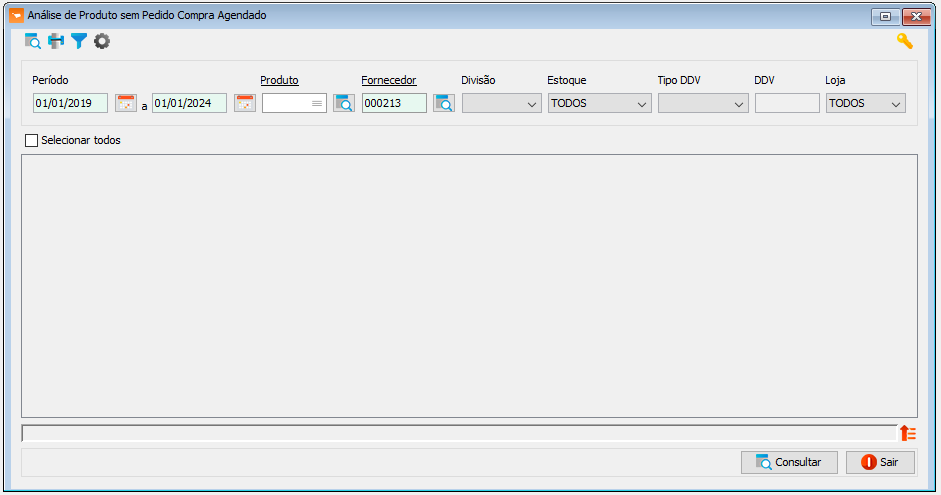Click the Fornecedor lookup search icon
The height and width of the screenshot is (495, 941).
click(444, 103)
